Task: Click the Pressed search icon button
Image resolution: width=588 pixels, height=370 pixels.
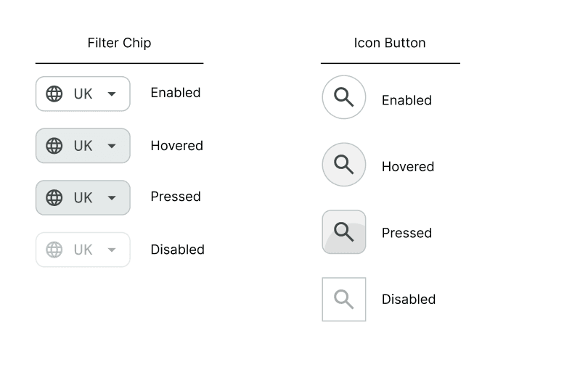Action: [x=344, y=231]
